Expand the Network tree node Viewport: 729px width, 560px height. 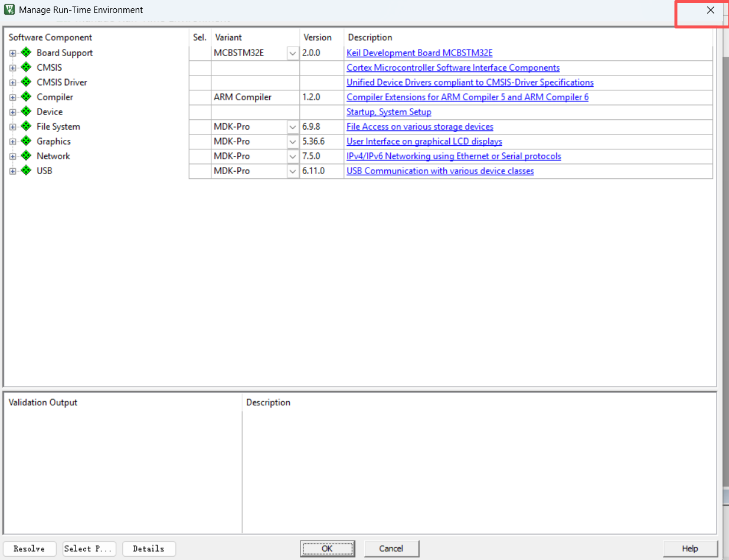coord(12,156)
